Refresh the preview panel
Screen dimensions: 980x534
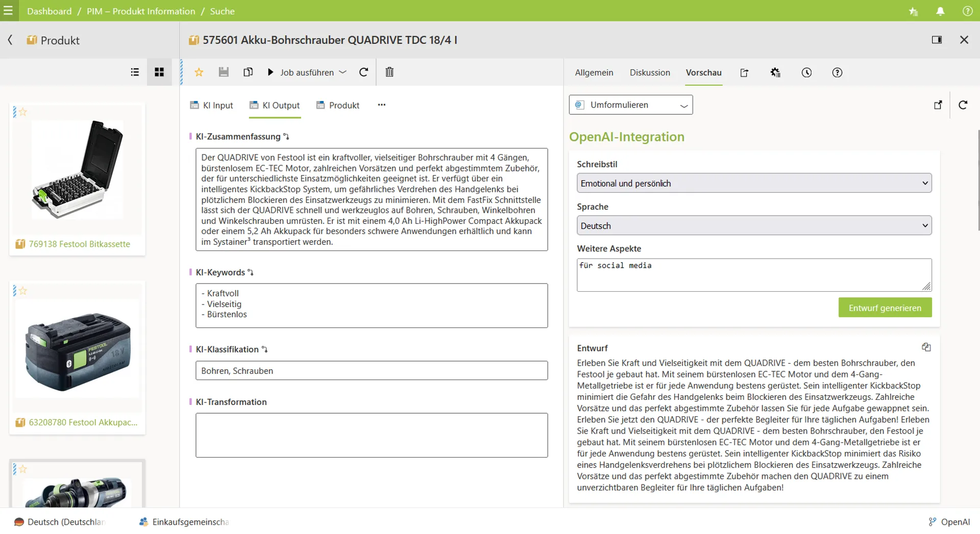pyautogui.click(x=963, y=105)
